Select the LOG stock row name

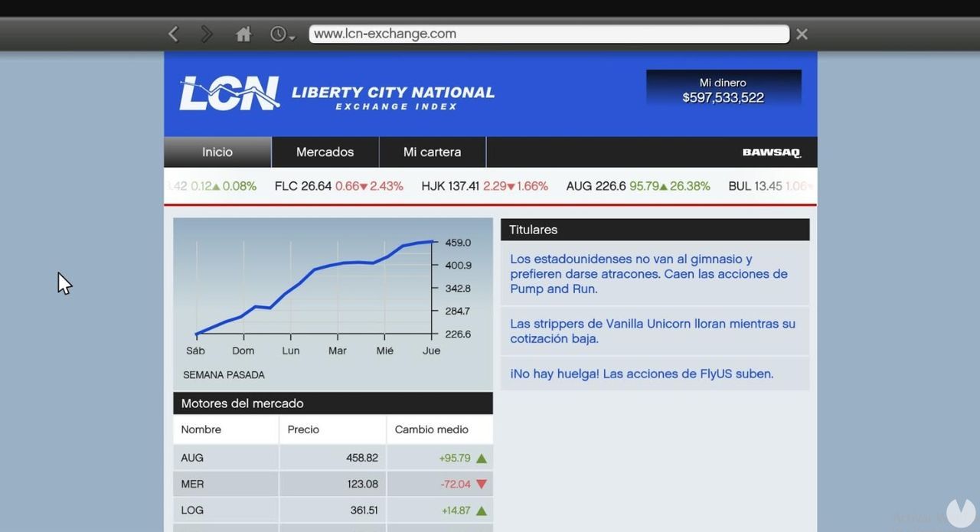coord(192,510)
